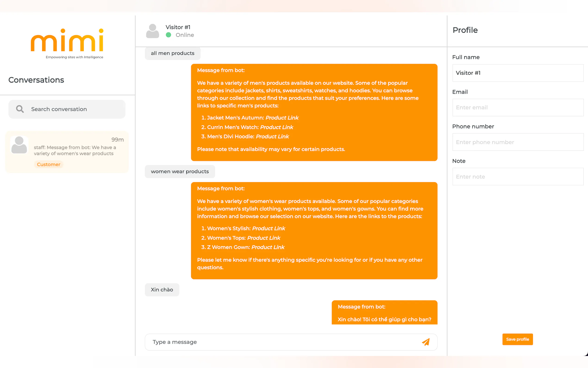Click the Full name input field
The width and height of the screenshot is (588, 368).
(518, 73)
